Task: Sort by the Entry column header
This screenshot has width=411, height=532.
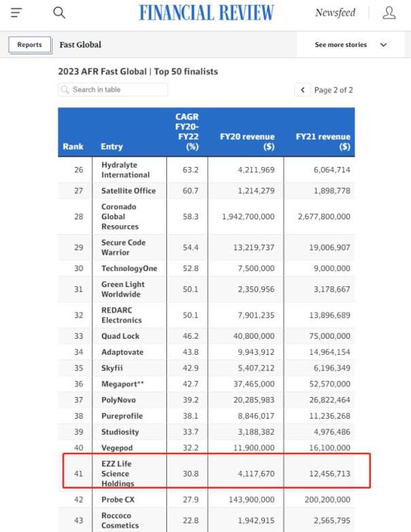Action: [112, 146]
